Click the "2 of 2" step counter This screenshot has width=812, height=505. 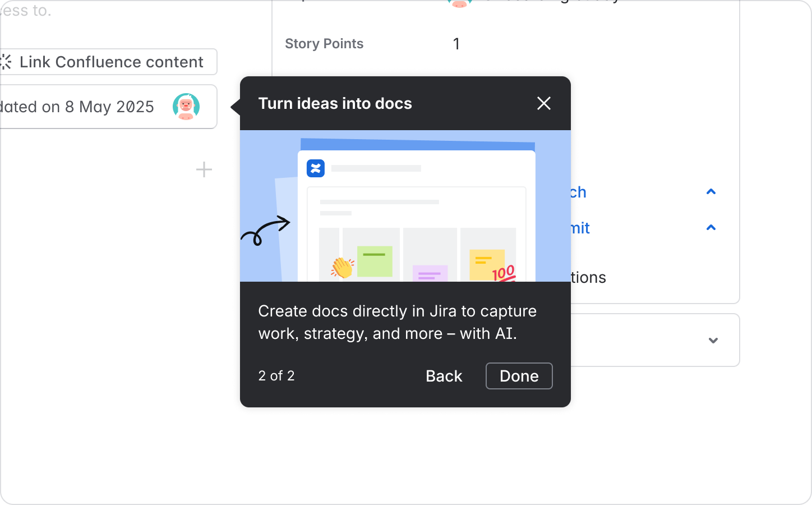(x=276, y=376)
